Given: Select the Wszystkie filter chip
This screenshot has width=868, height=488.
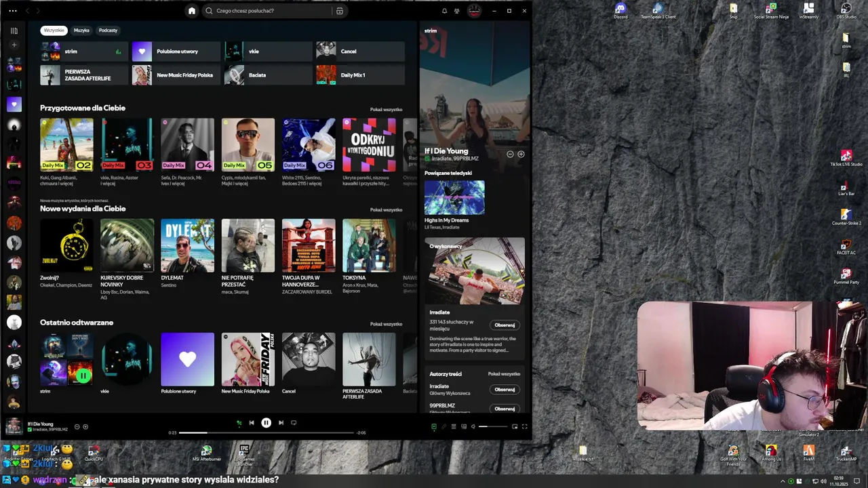Looking at the screenshot, I should (54, 30).
